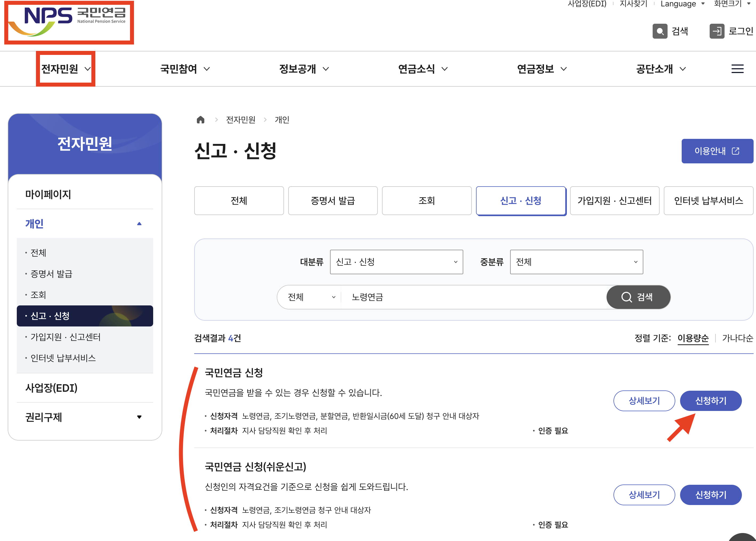The width and height of the screenshot is (756, 541).
Task: Expand the 권리구제 sidebar section
Action: (x=139, y=417)
